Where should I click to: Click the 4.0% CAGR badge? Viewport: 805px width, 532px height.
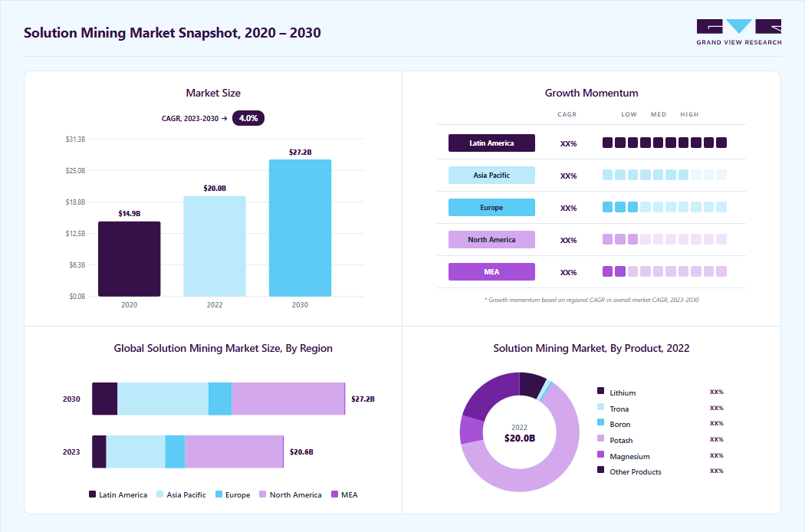point(248,118)
